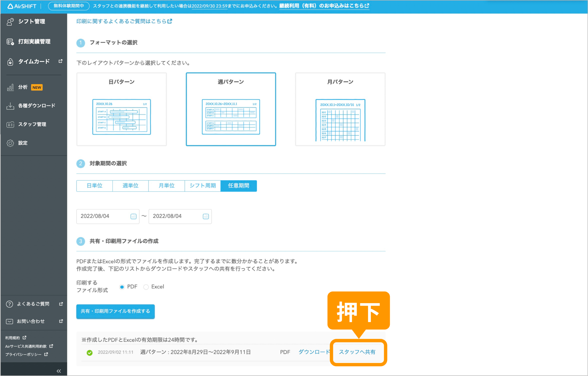The height and width of the screenshot is (376, 588).
Task: Open start date calendar icon
Action: click(134, 216)
